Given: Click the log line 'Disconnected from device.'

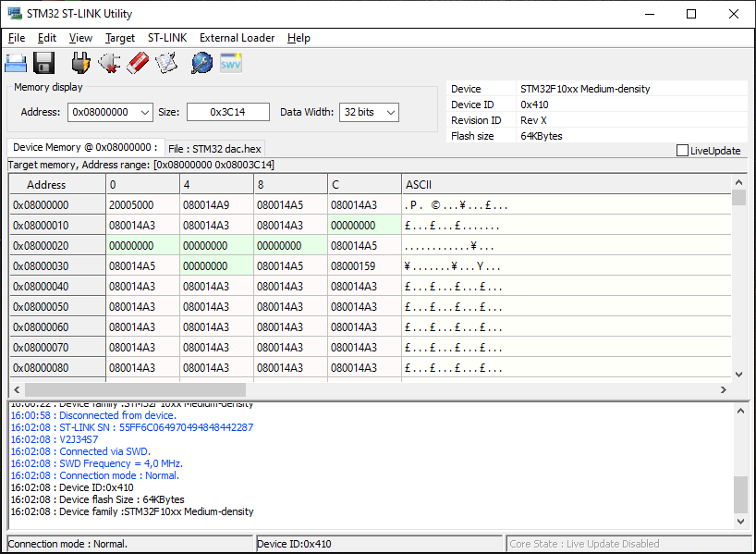Looking at the screenshot, I should click(x=93, y=415).
